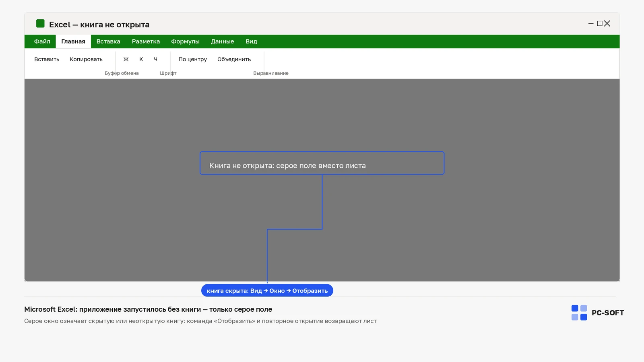Click the Объединить merge button
Viewport: 644px width, 362px height.
point(234,59)
